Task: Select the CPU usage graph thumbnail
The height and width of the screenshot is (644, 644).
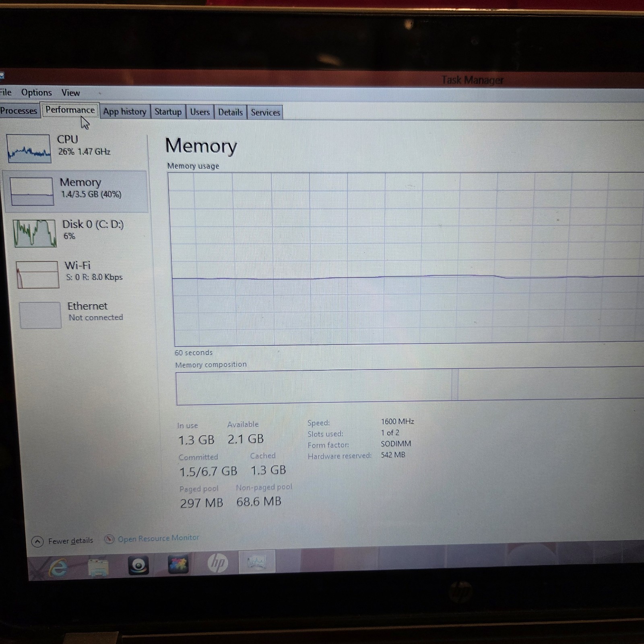Action: pos(29,149)
